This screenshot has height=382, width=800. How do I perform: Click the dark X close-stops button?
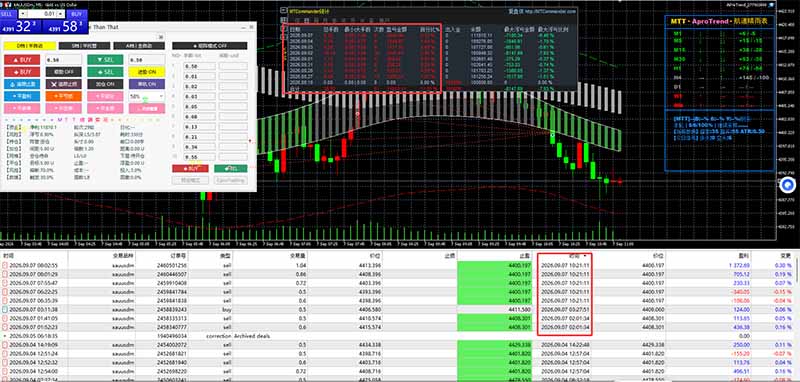click(64, 84)
